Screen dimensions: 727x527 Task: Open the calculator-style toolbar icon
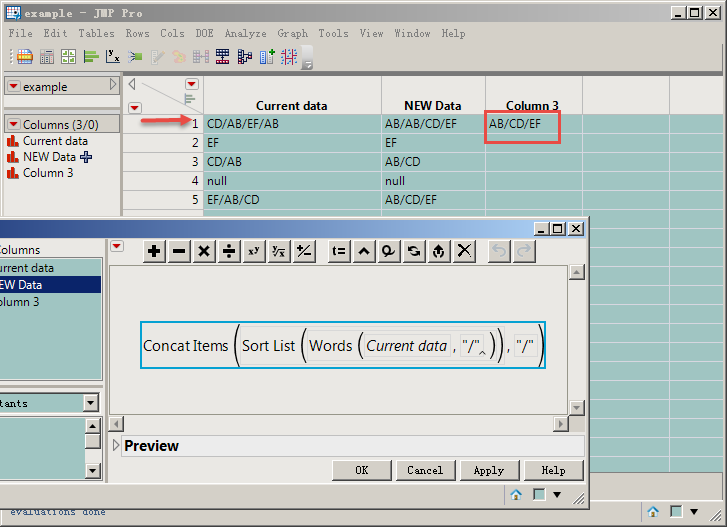(x=47, y=57)
